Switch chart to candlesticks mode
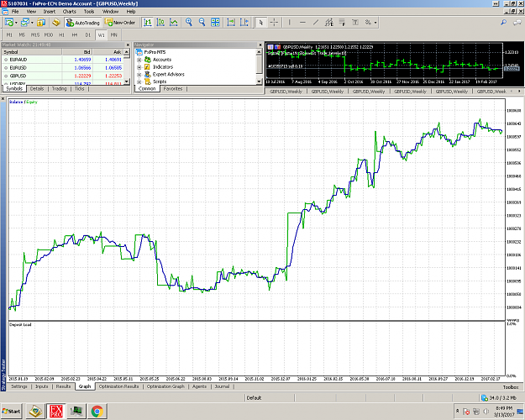Screen dimensions: 525x420 160,23
